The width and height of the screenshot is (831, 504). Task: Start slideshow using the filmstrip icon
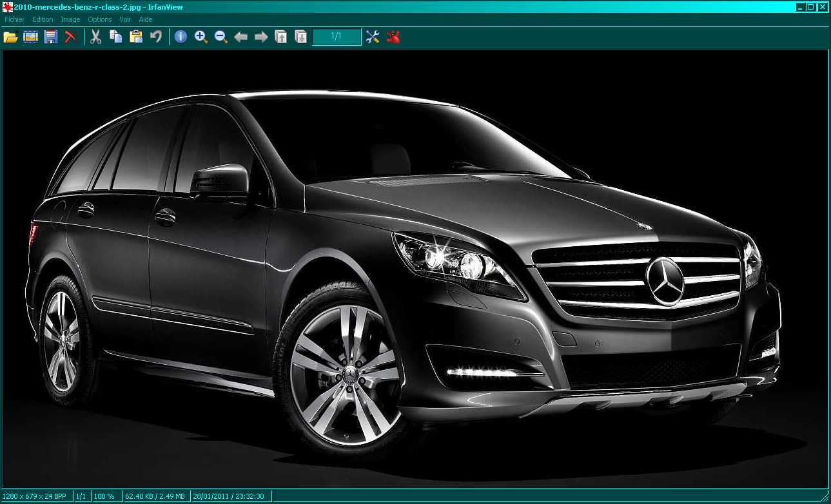tap(30, 37)
